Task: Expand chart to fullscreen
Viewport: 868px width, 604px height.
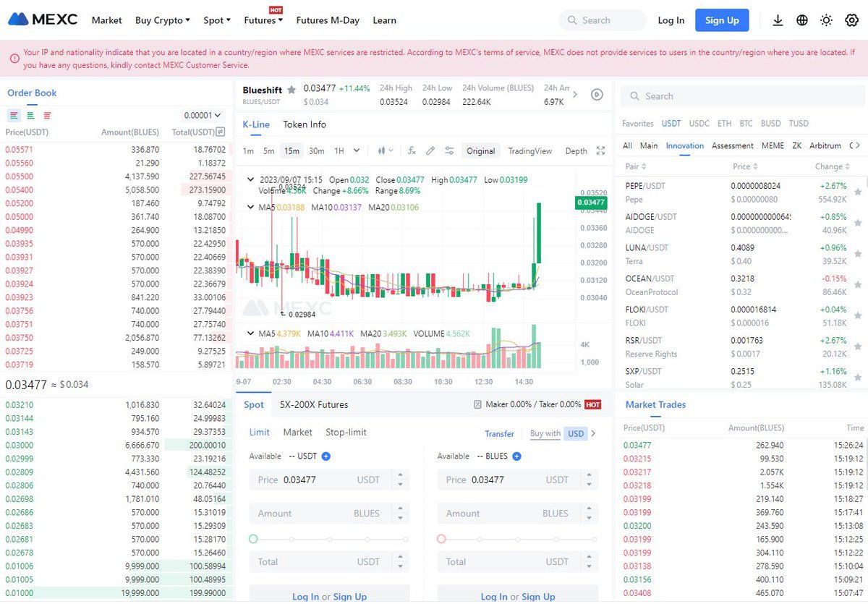Action: click(600, 150)
